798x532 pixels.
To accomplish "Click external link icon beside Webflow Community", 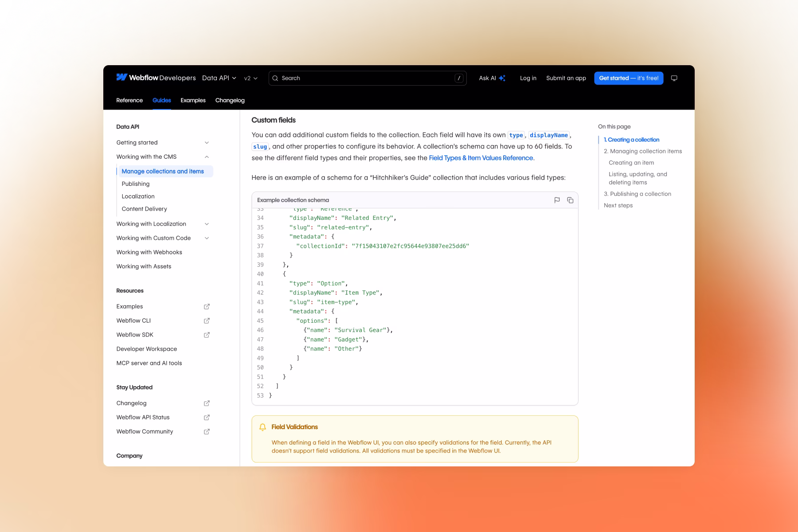I will [x=207, y=431].
